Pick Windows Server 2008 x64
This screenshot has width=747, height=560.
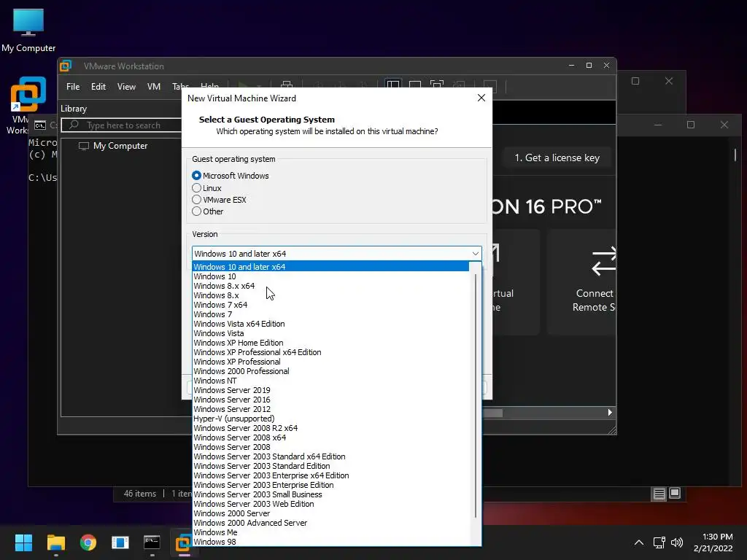click(x=330, y=437)
